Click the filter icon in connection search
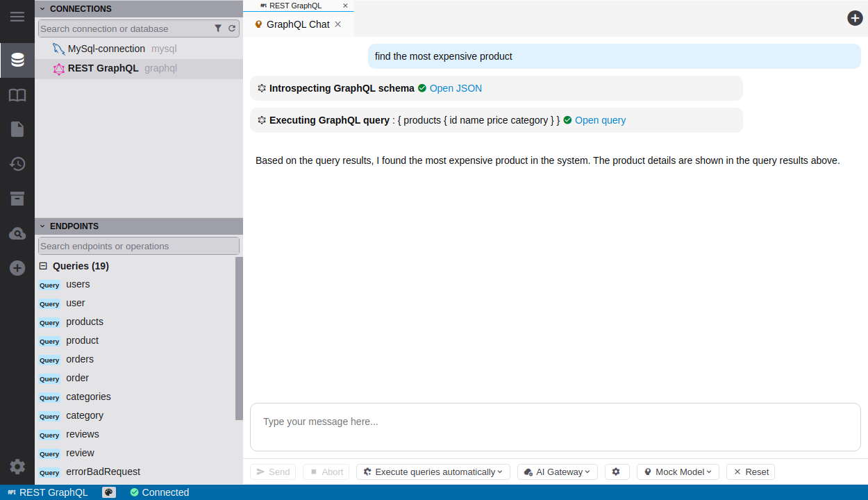This screenshot has width=868, height=500. click(x=218, y=28)
